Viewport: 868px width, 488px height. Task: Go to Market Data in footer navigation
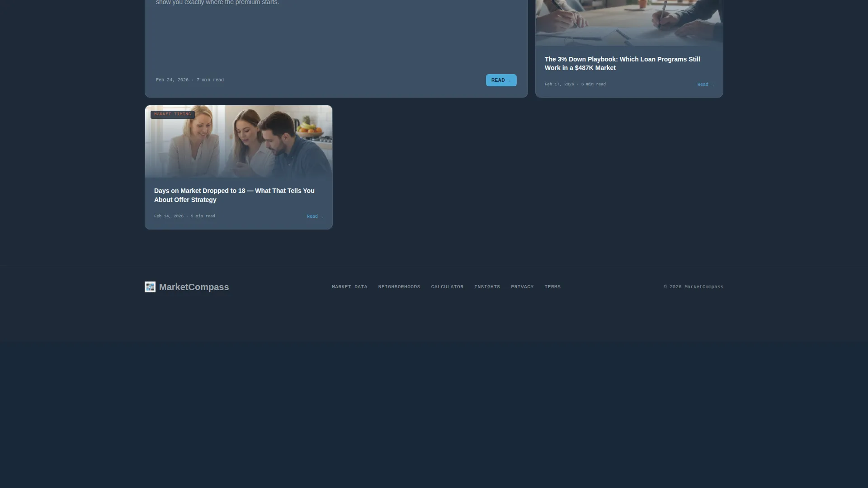coord(349,287)
